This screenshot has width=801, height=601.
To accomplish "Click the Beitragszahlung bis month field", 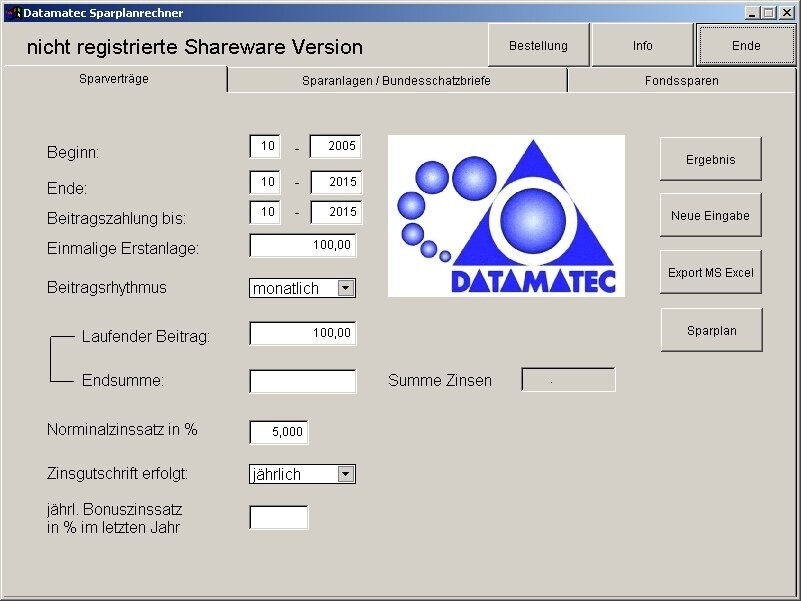I will 265,212.
